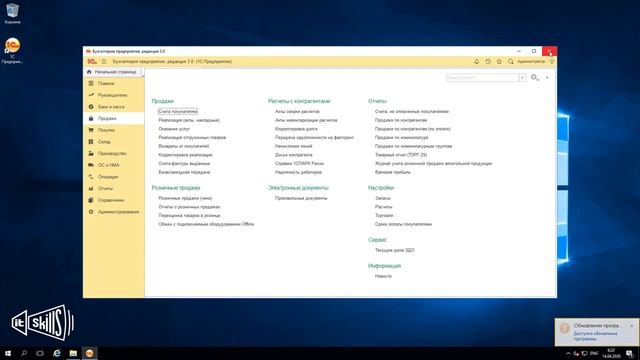
Task: Open the Руководителю section
Action: point(113,95)
